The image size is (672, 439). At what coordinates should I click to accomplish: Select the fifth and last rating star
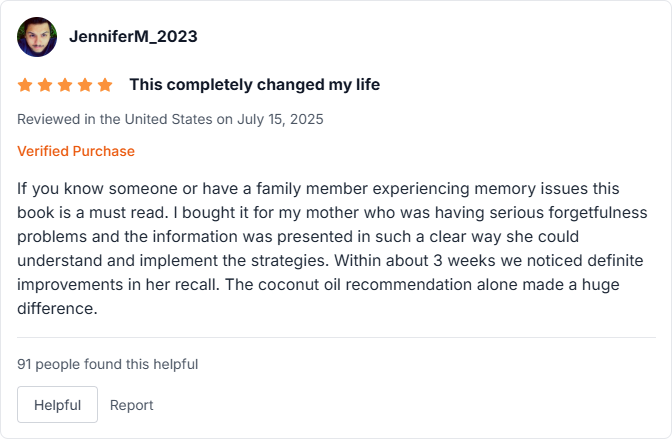coord(105,85)
